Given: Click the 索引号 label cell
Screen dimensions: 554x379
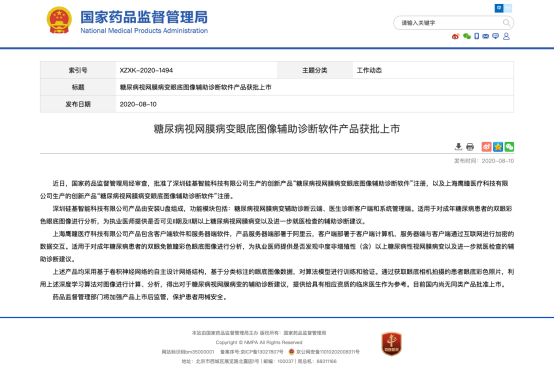Looking at the screenshot, I should point(78,70).
